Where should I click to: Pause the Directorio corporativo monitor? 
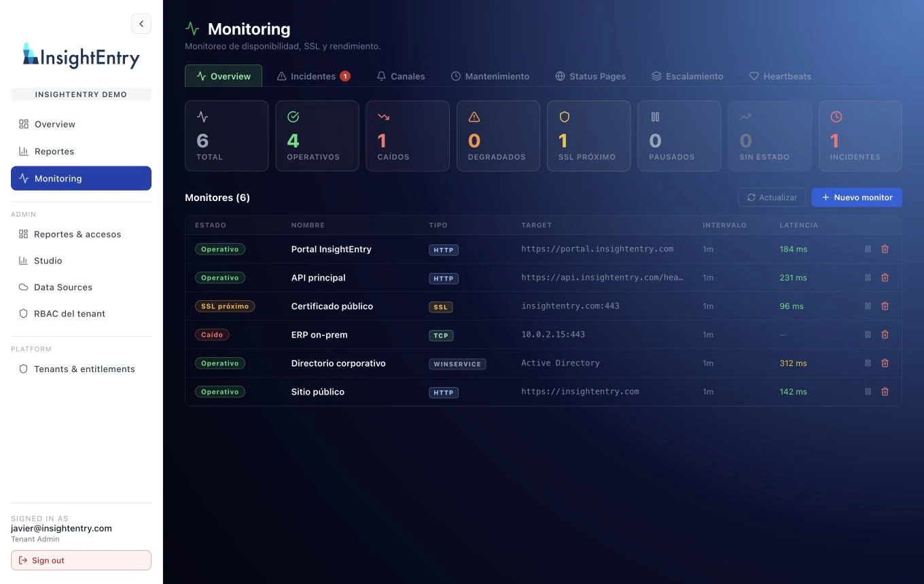pyautogui.click(x=868, y=363)
